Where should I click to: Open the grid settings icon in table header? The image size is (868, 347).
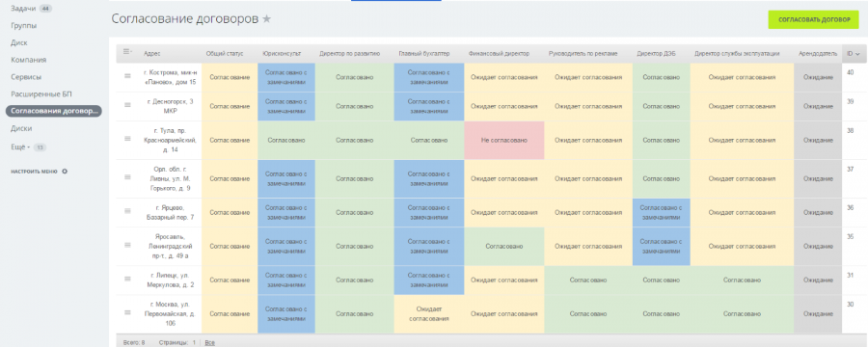[x=127, y=51]
